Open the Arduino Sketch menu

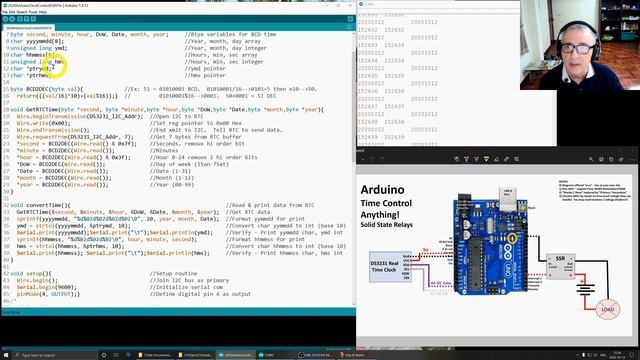[x=21, y=12]
